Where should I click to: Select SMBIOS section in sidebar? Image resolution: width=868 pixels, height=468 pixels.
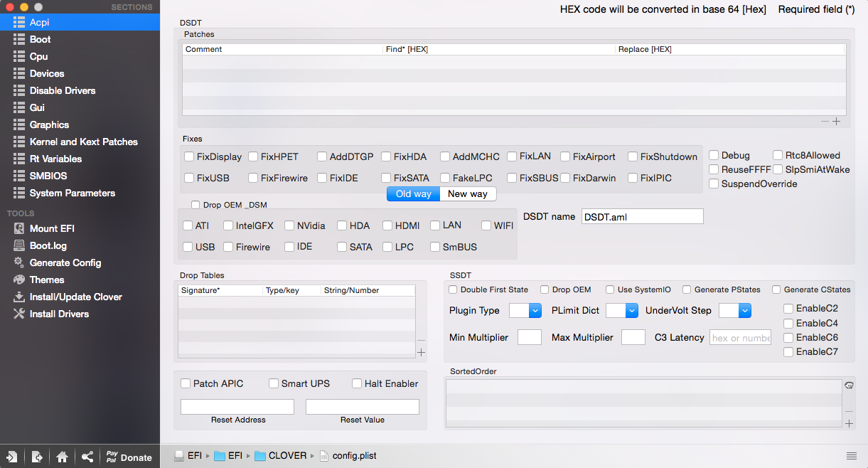pos(48,176)
